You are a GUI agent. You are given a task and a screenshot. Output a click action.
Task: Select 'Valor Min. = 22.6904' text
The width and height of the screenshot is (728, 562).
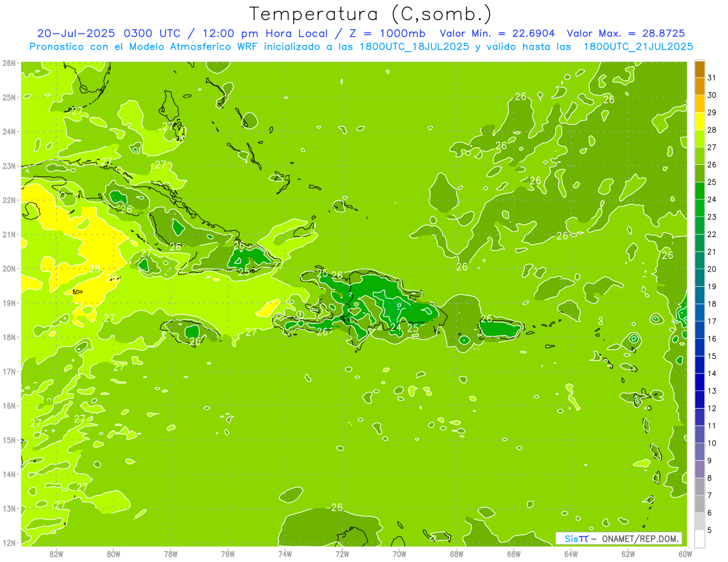pyautogui.click(x=497, y=33)
